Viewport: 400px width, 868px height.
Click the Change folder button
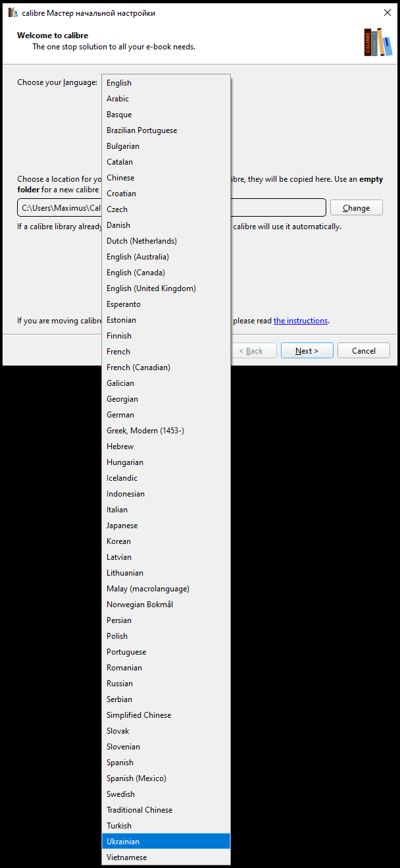click(x=356, y=207)
